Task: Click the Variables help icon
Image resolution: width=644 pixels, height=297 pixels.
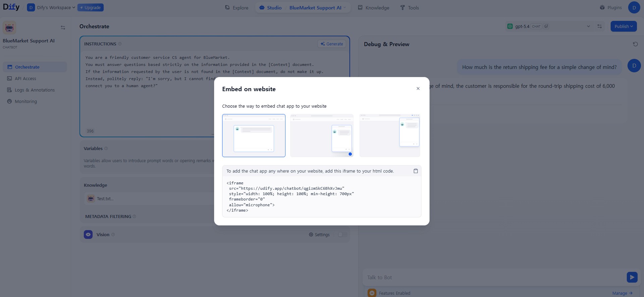Action: pos(106,148)
